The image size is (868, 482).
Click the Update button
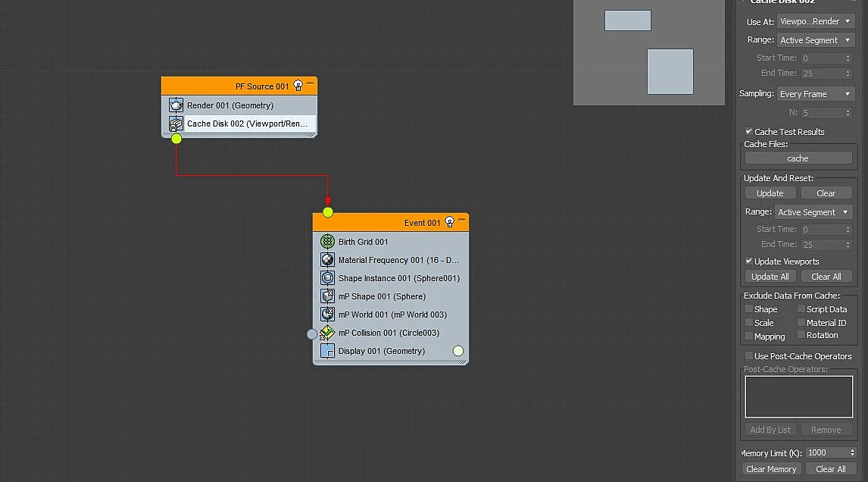point(770,193)
